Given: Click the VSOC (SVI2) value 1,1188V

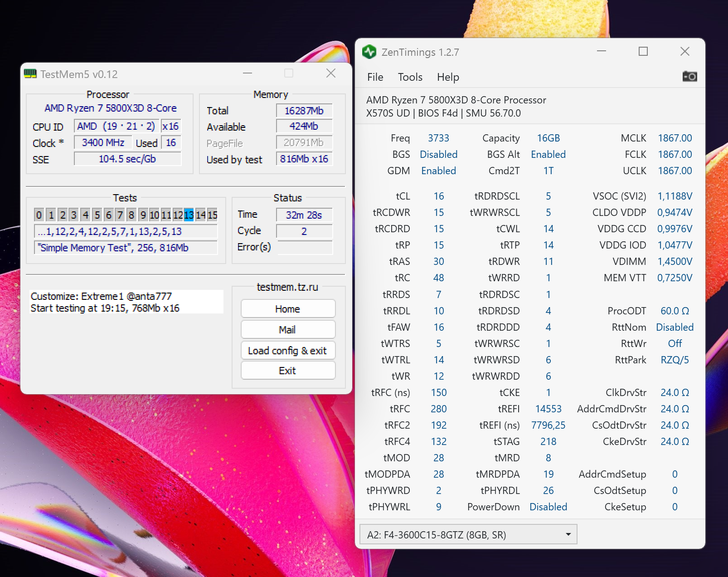Looking at the screenshot, I should tap(675, 196).
